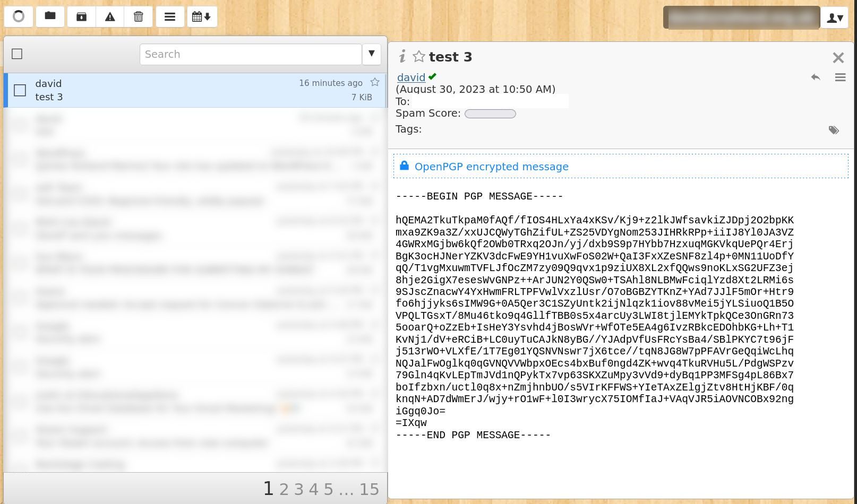Viewport: 857px width, 504px height.
Task: Snooze the email using the calendar icon
Action: (x=202, y=16)
